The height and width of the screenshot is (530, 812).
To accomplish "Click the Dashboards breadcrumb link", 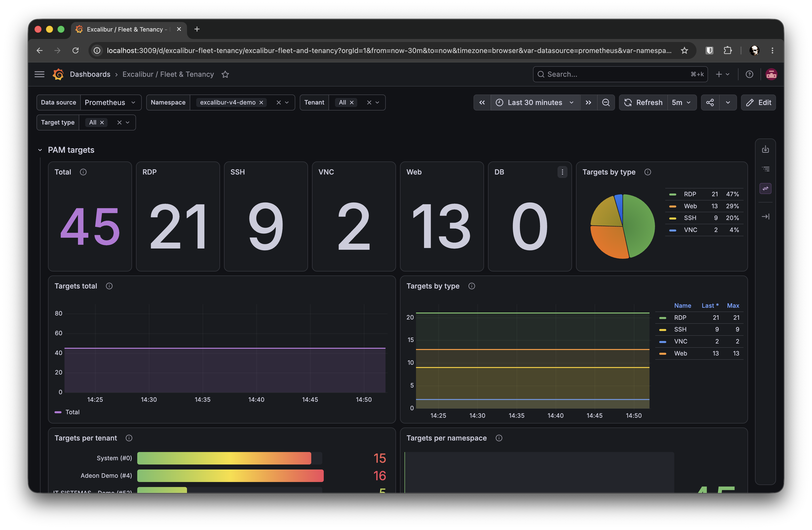I will point(90,74).
